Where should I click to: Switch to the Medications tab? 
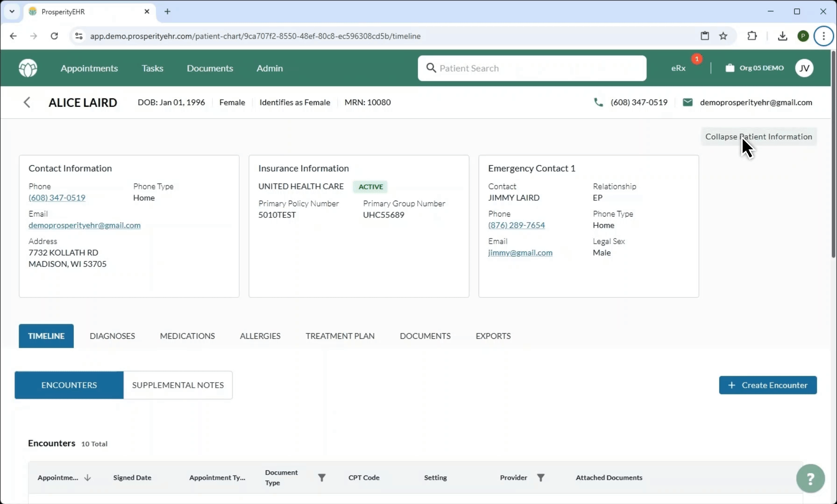click(187, 336)
